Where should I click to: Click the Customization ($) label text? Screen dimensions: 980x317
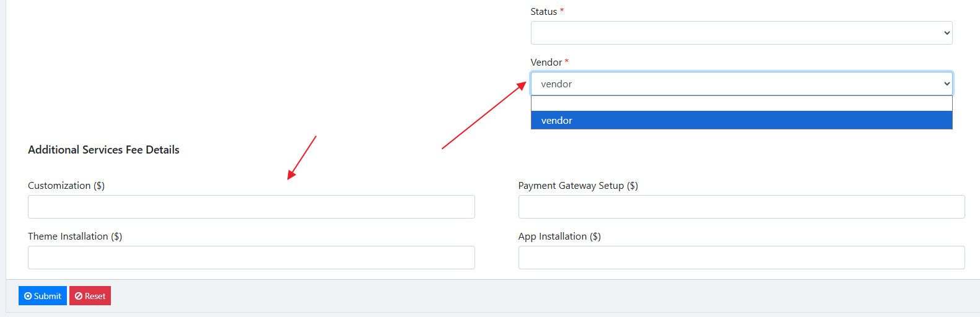click(66, 186)
